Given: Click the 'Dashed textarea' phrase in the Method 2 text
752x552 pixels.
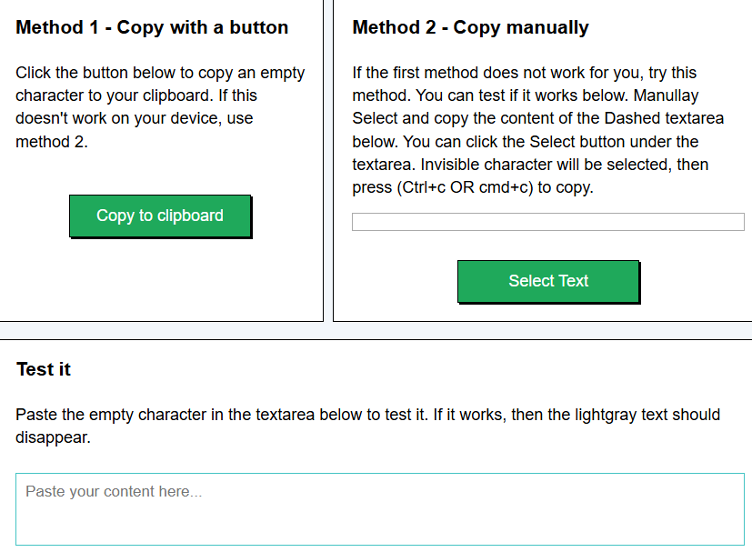Looking at the screenshot, I should tap(664, 118).
